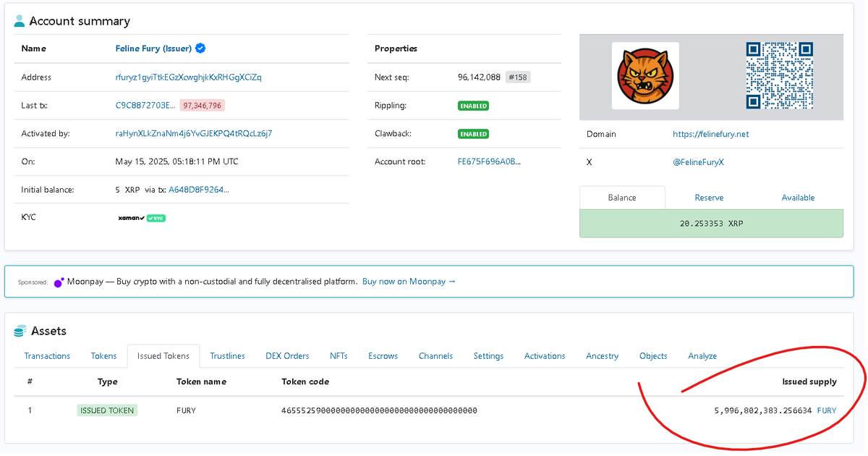Select the Available tab

[798, 198]
